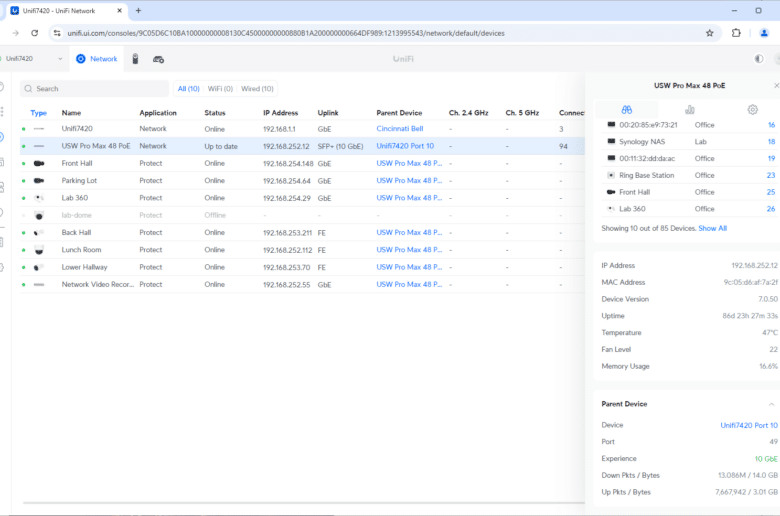This screenshot has height=516, width=780.
Task: Click the device Search field
Action: click(95, 89)
